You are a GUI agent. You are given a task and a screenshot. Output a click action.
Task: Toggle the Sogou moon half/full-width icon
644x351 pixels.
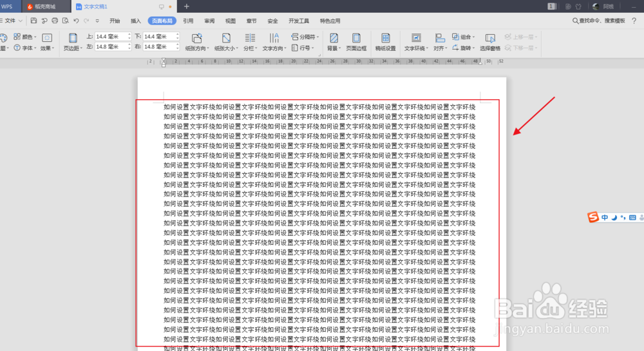point(614,218)
